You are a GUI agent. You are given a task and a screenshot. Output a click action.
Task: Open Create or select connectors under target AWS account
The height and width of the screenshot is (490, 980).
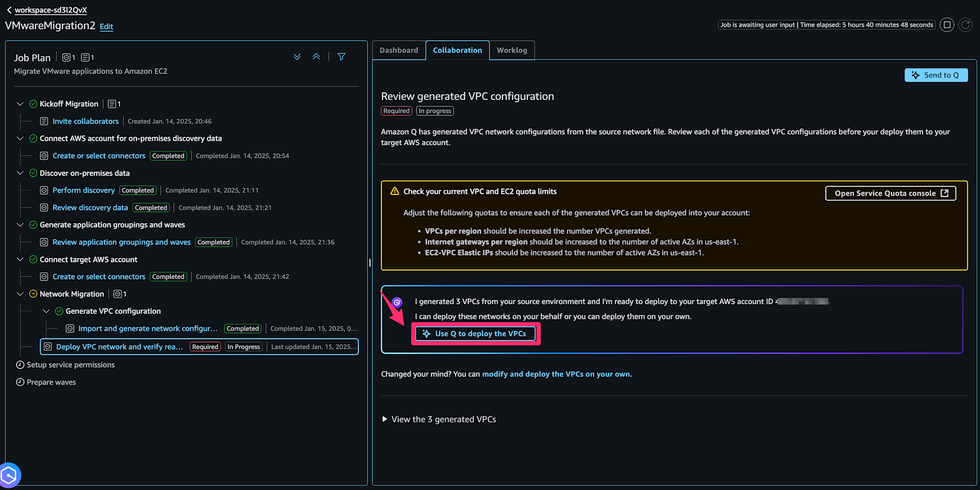(x=99, y=277)
